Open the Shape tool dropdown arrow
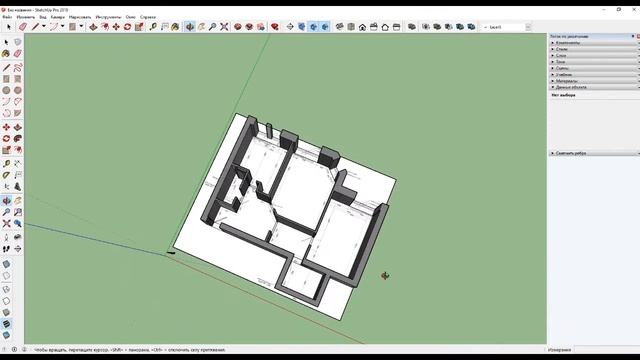Image resolution: width=640 pixels, height=360 pixels. point(81,27)
